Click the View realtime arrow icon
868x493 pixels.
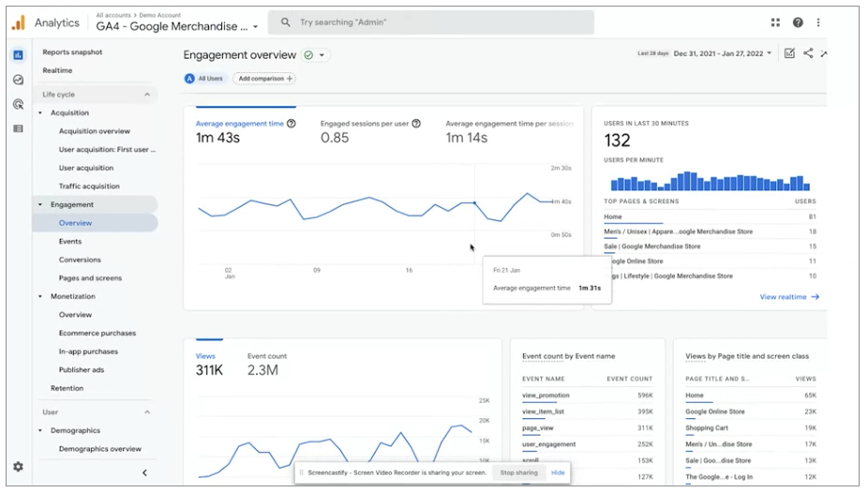815,297
